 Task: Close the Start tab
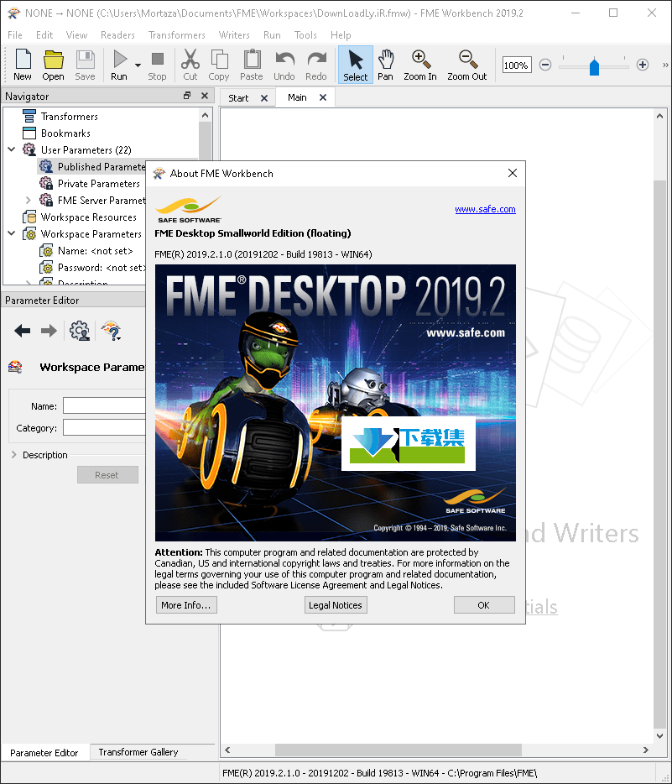point(264,98)
